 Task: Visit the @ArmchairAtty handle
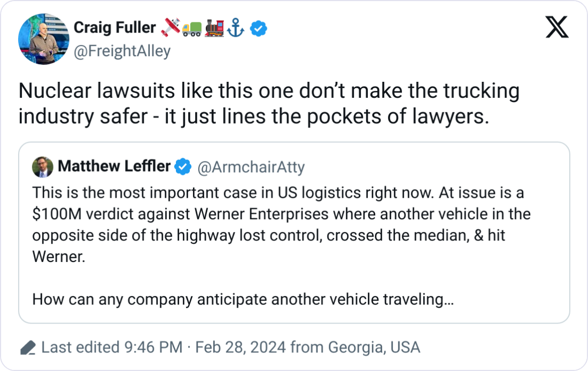251,167
